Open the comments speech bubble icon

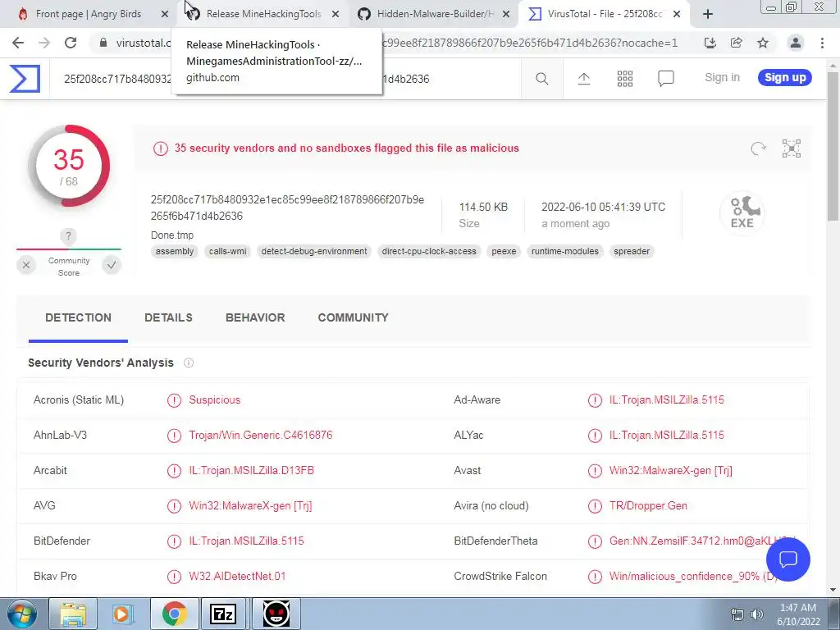pyautogui.click(x=665, y=79)
